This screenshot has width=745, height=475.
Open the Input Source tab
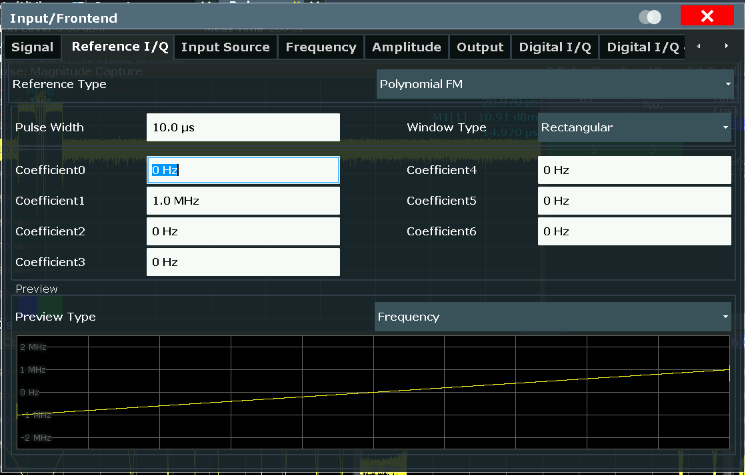coord(225,47)
